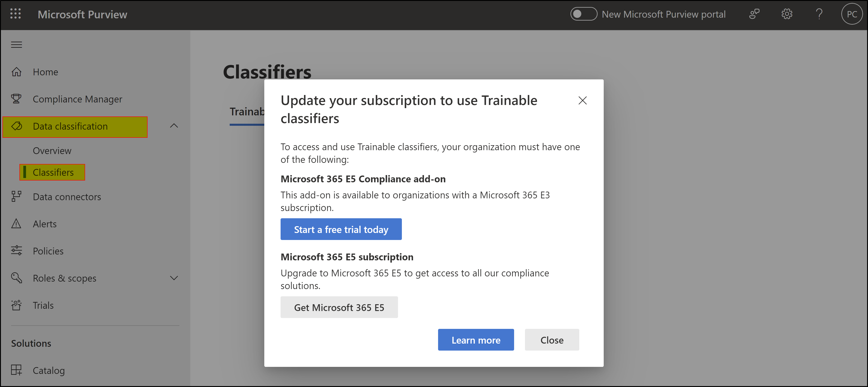View Alerts
The image size is (868, 387).
click(45, 224)
